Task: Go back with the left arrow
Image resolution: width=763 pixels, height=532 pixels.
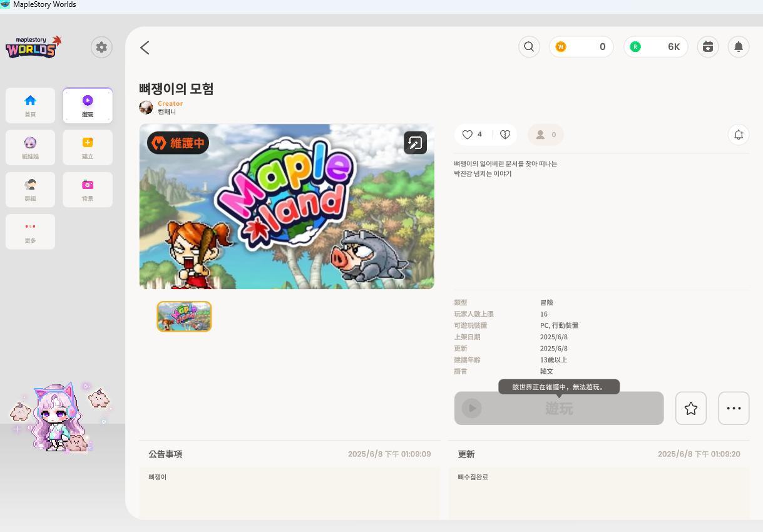Action: [145, 48]
